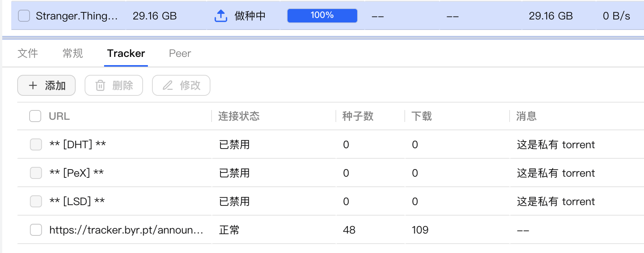The image size is (644, 253).
Task: Open the 常规 tab
Action: click(x=73, y=53)
